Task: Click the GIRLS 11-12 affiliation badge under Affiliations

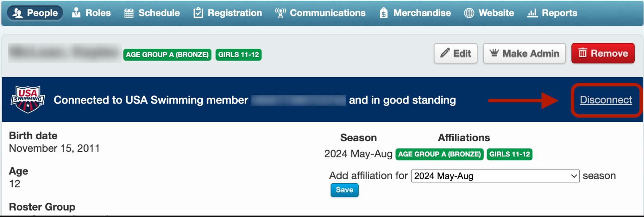Action: [509, 154]
